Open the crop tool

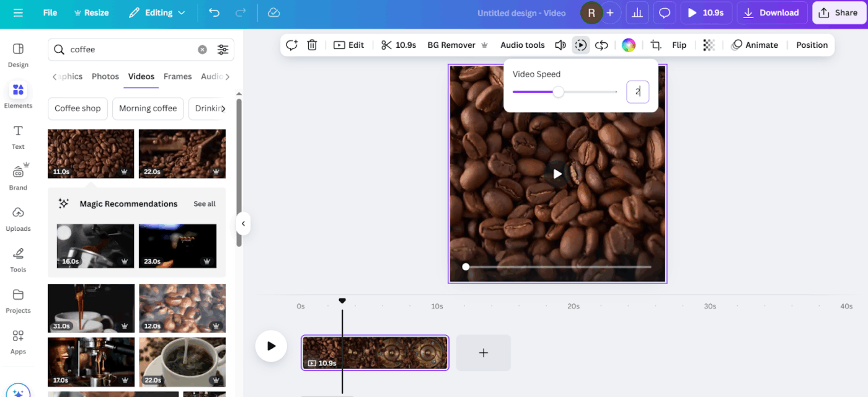pos(655,45)
